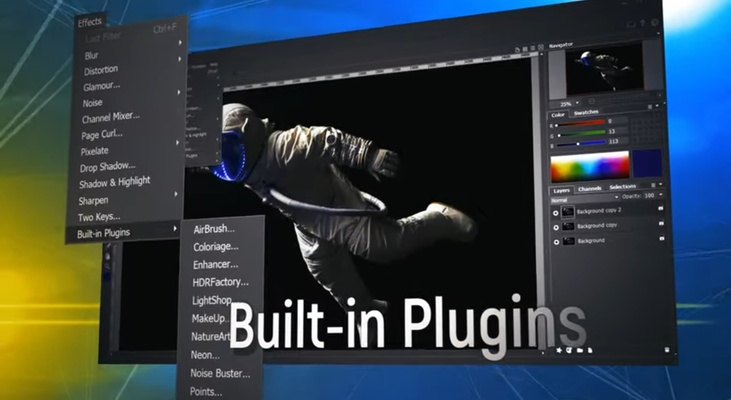Switch to the Channels tab
The height and width of the screenshot is (400, 731).
point(591,187)
